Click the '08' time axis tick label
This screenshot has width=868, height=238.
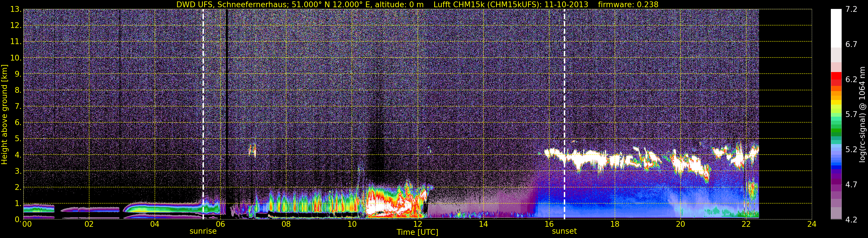click(x=286, y=224)
